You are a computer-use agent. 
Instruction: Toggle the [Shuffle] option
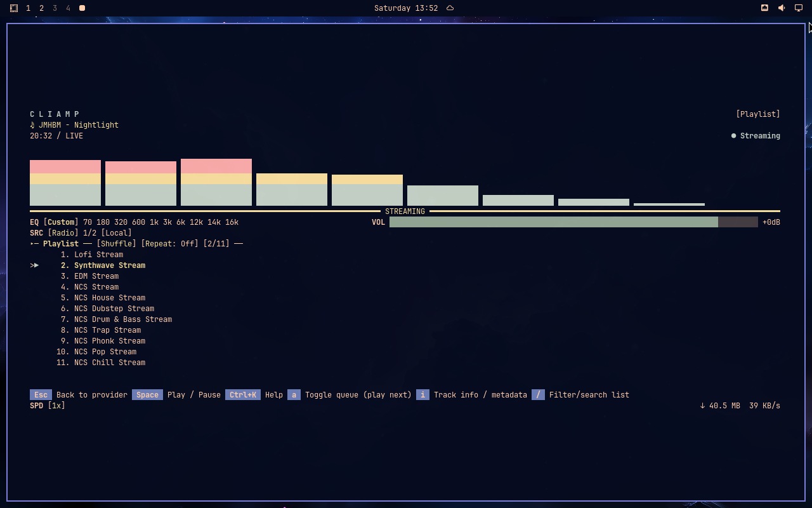116,244
